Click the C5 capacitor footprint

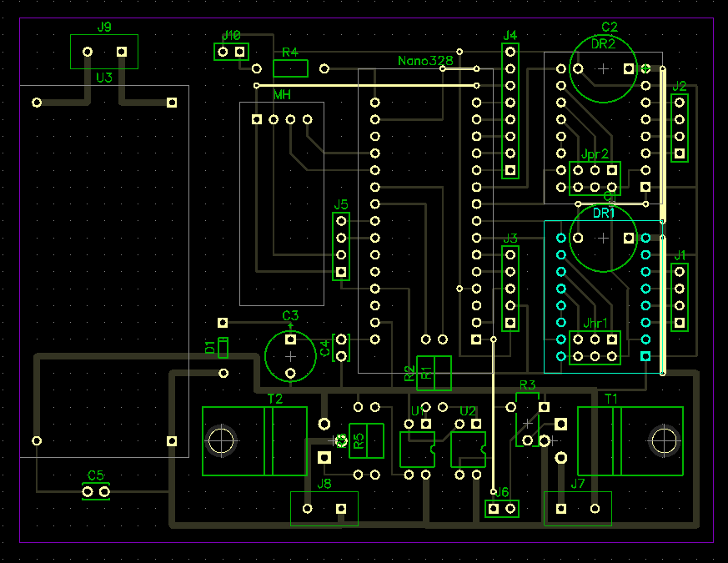(x=96, y=492)
